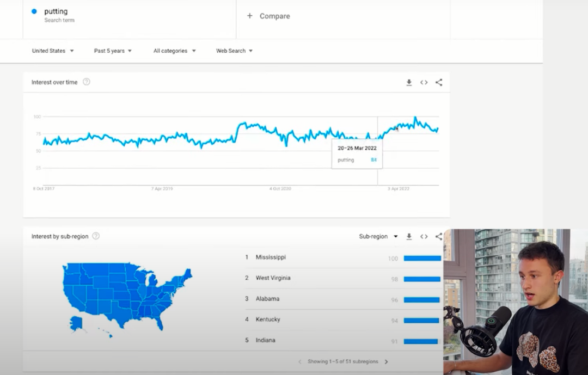Click Alaska on the map

[x=76, y=323]
